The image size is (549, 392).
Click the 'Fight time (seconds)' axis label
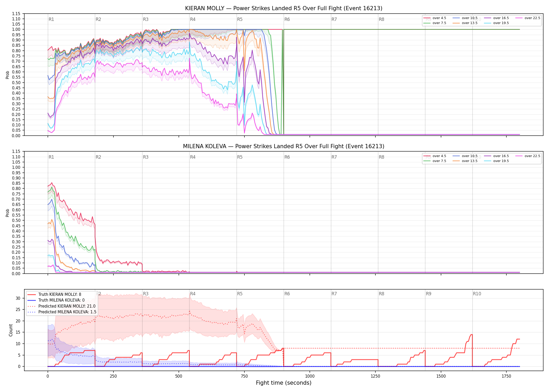pyautogui.click(x=284, y=383)
